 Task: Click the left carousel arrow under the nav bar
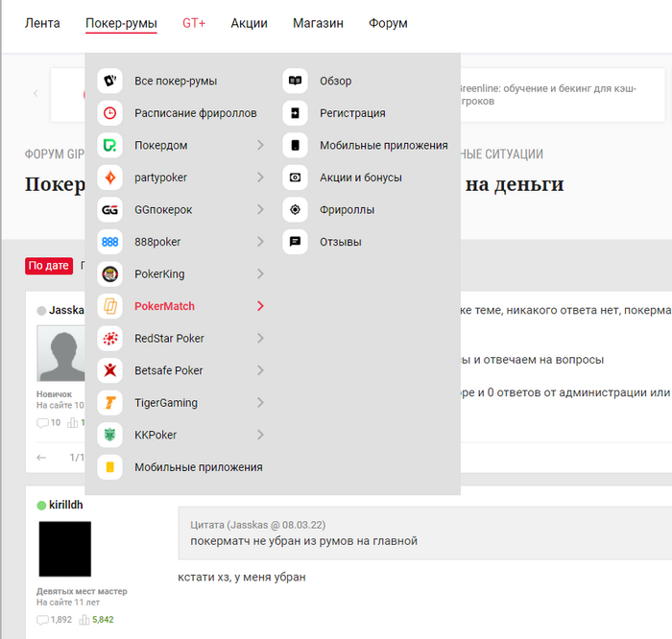pos(36,93)
